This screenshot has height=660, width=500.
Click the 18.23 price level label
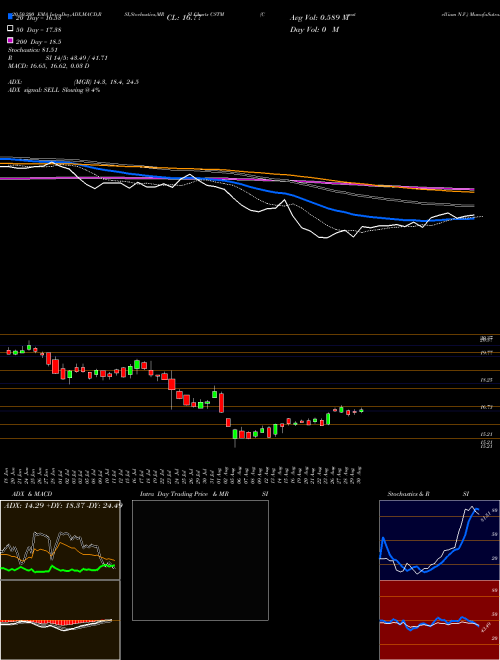point(487,380)
